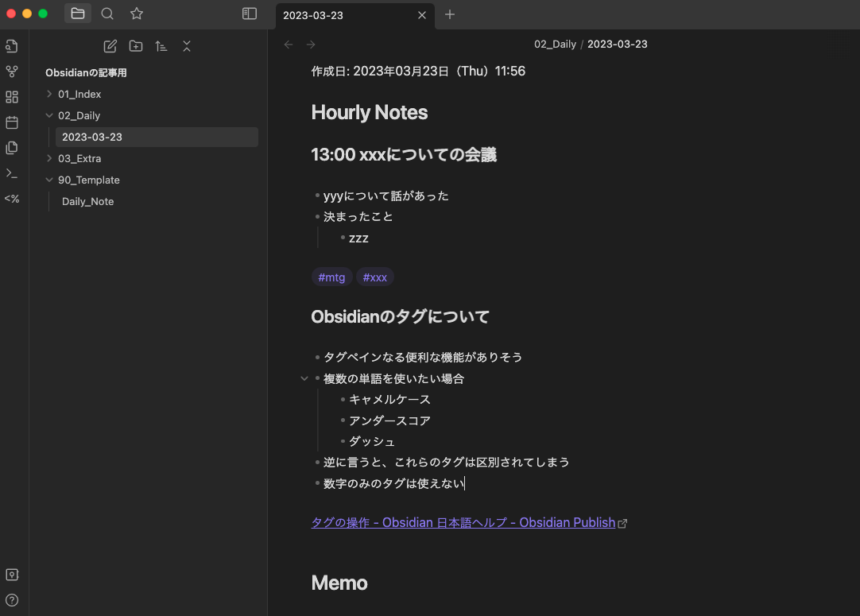The image size is (860, 616).
Task: Click the タグペインなる便利な機能 bullet
Action: tap(423, 357)
